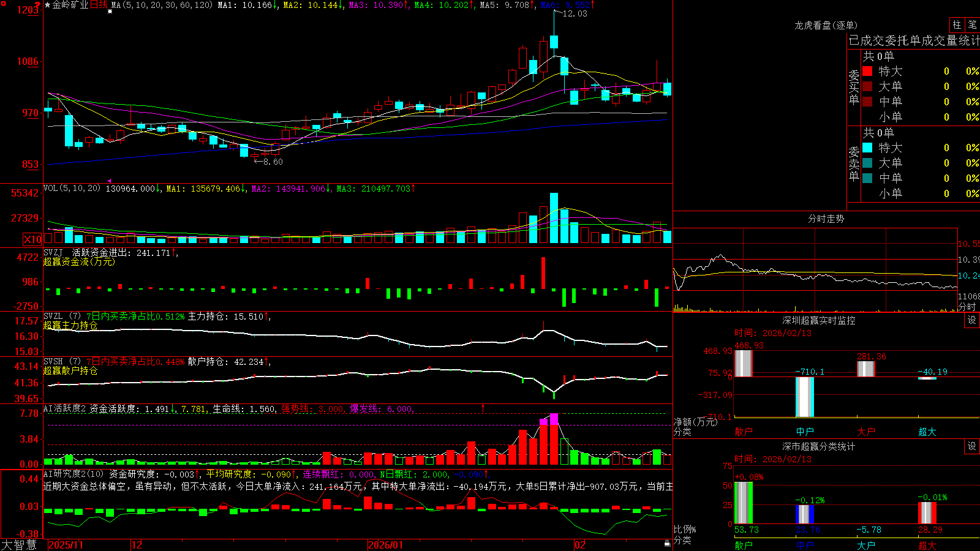Click the 8.60 low price label
Screen dimensions: 980x551
[273, 162]
